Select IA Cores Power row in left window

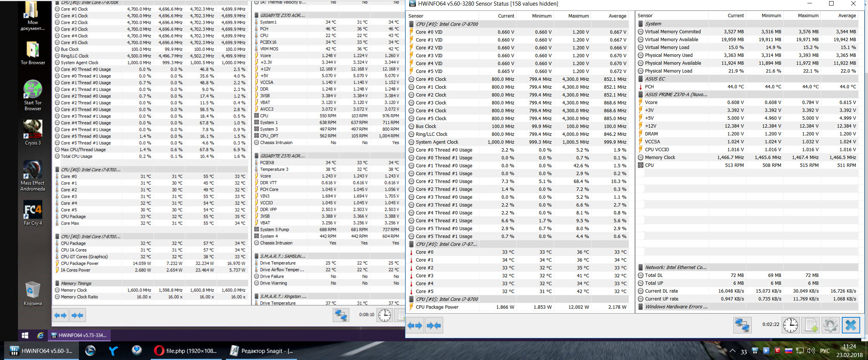pos(150,270)
